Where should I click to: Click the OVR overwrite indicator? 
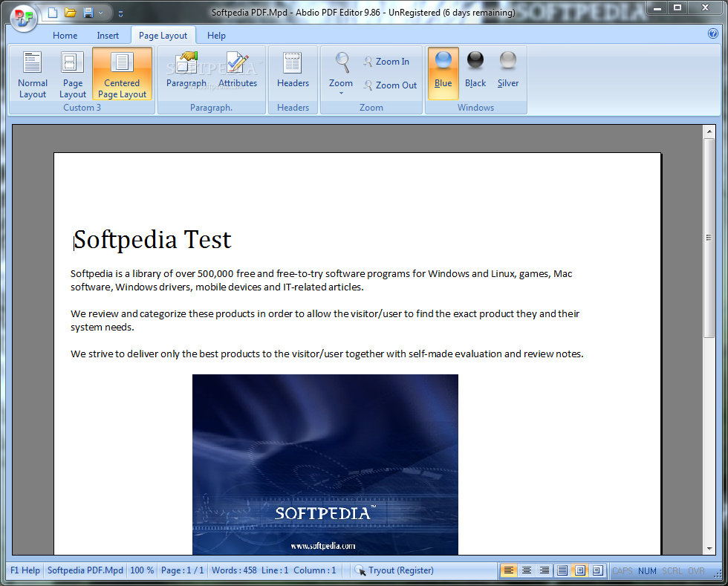coord(696,570)
